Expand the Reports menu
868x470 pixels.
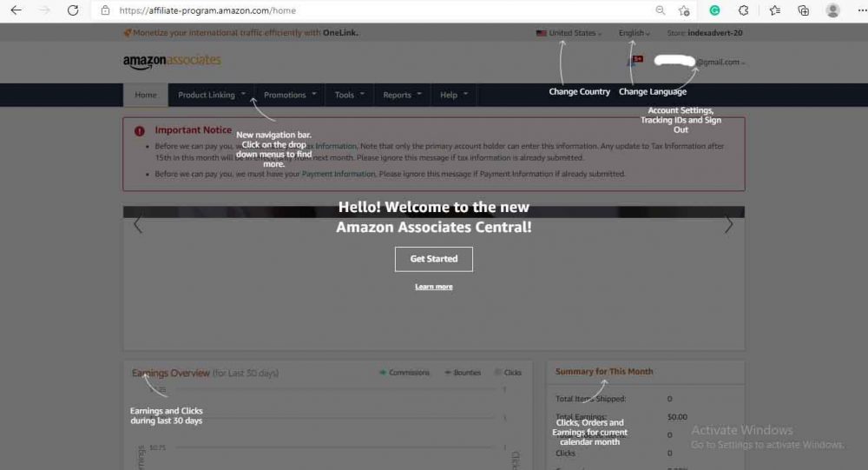(402, 95)
